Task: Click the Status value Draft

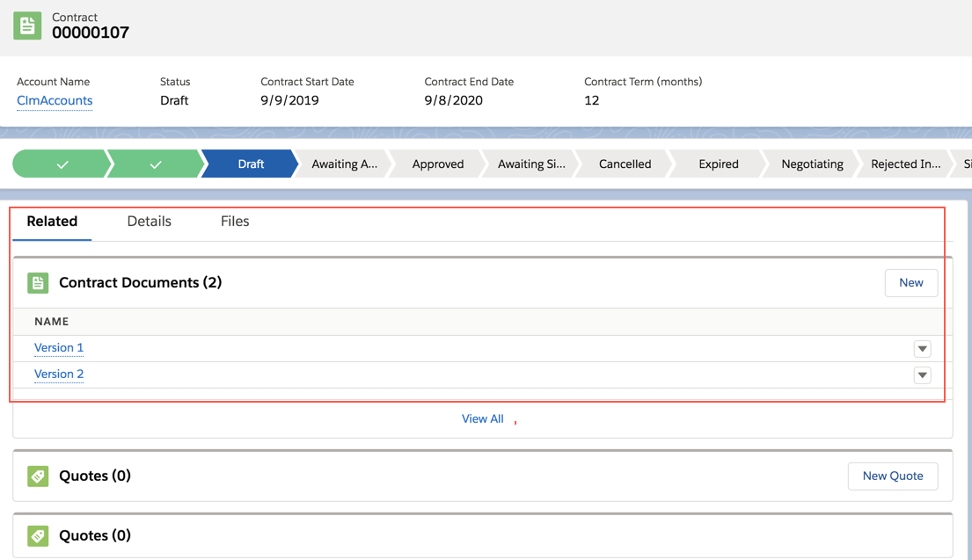Action: point(174,100)
